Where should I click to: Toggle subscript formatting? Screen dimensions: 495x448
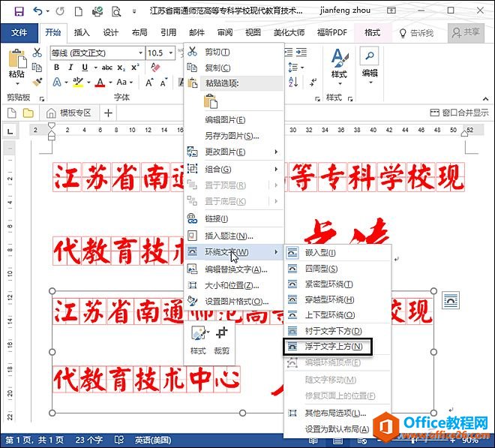(121, 68)
